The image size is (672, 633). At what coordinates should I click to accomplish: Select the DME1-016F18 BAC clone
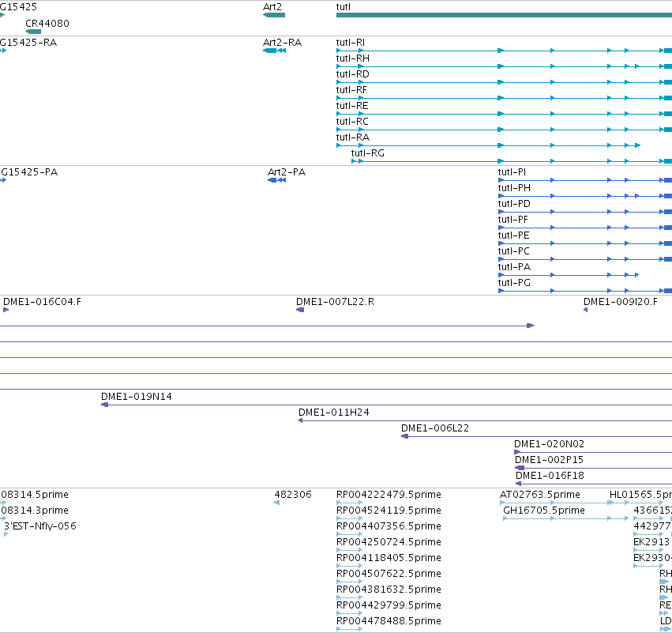point(594,484)
